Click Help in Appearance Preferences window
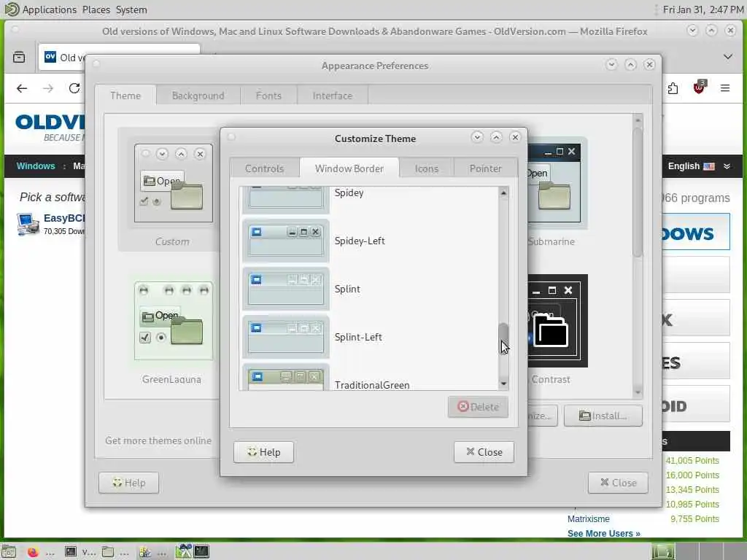Viewport: 747px width, 560px height. coord(128,483)
